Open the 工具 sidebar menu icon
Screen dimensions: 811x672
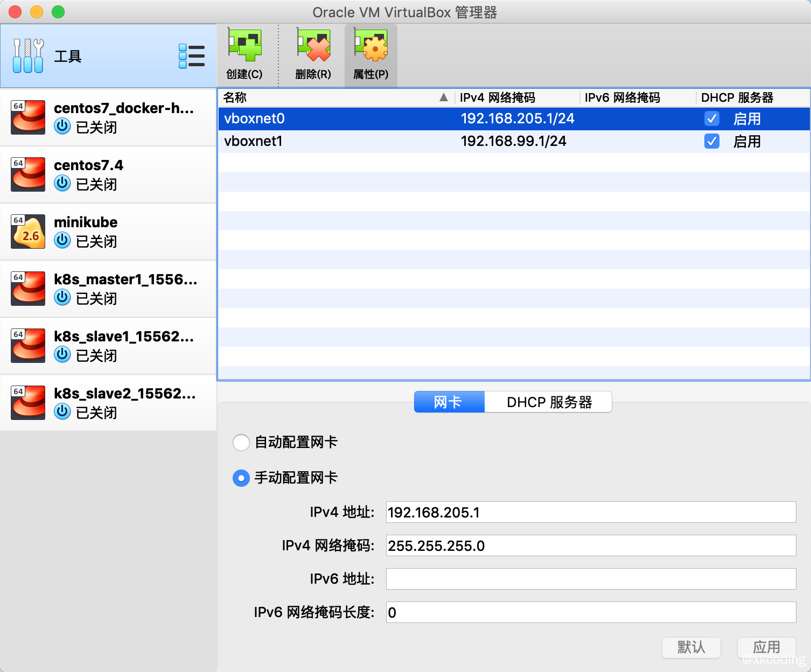(x=192, y=55)
